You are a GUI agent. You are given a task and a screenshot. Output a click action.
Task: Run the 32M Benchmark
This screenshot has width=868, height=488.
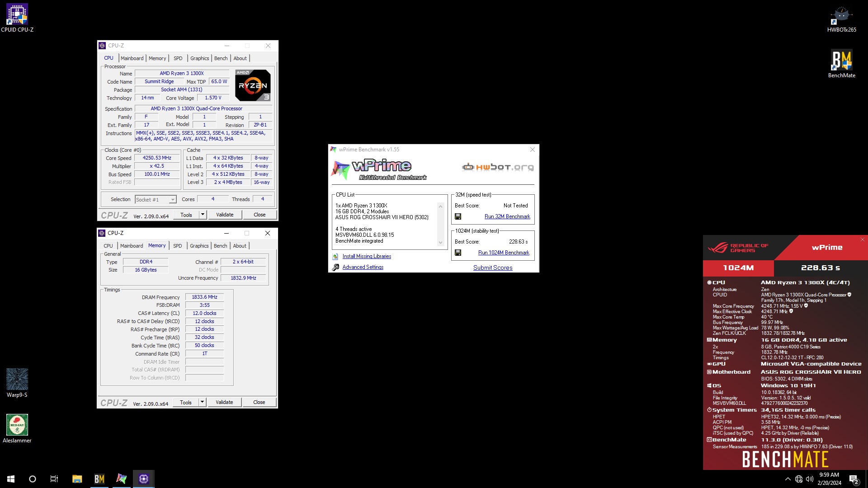tap(507, 217)
